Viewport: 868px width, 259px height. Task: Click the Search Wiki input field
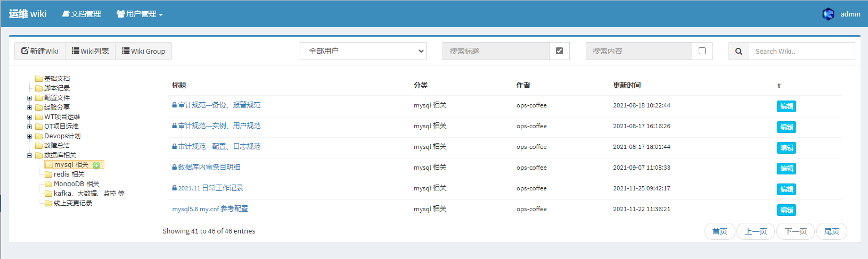(x=801, y=52)
